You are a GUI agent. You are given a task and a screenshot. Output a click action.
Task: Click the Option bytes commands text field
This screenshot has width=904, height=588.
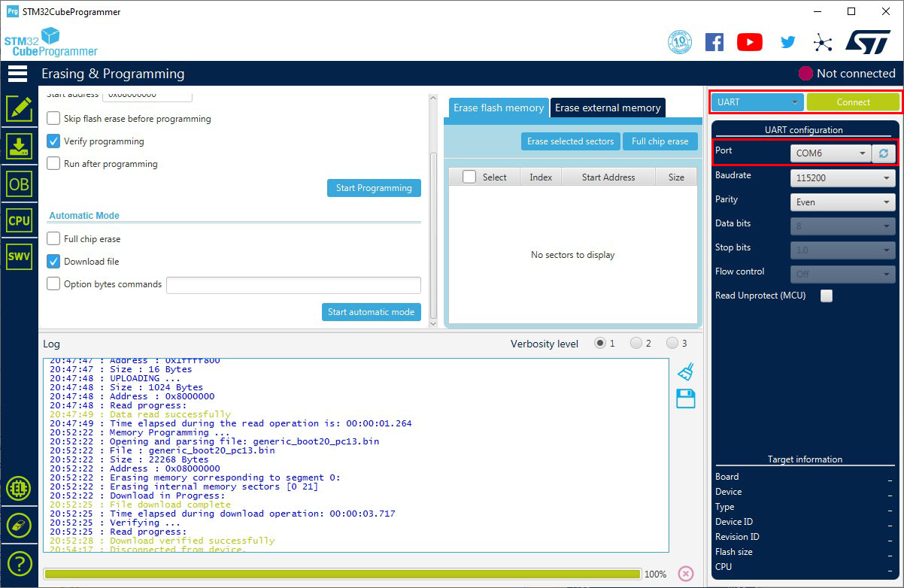(x=293, y=285)
